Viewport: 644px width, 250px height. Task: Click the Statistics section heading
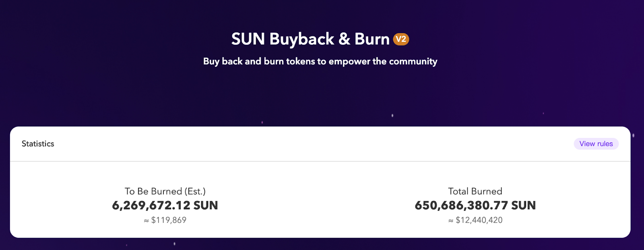tap(38, 144)
